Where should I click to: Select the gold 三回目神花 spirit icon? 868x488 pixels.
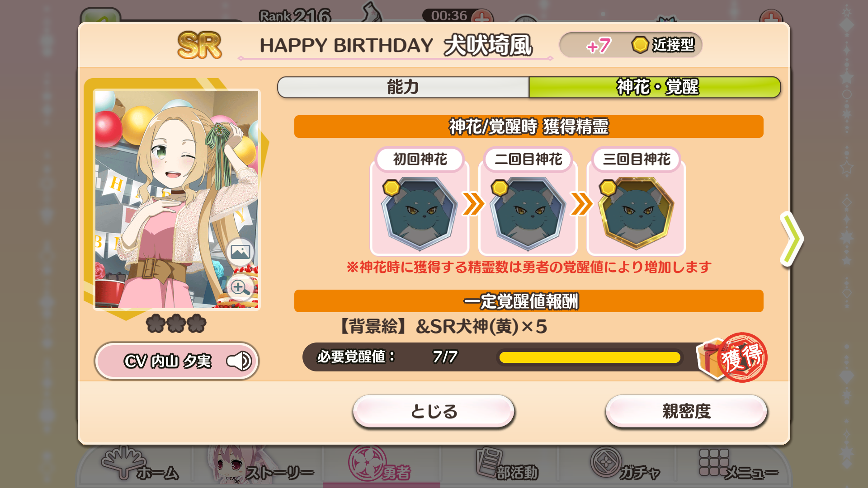636,213
